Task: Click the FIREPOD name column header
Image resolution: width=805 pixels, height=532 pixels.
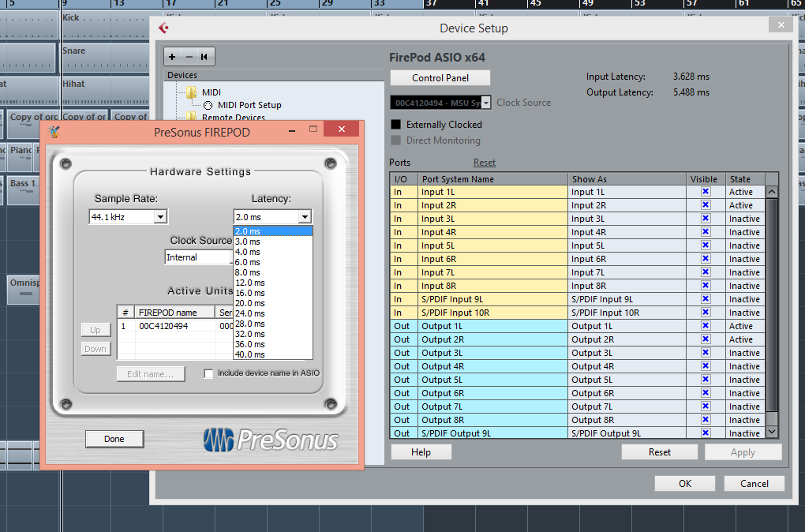Action: click(174, 313)
